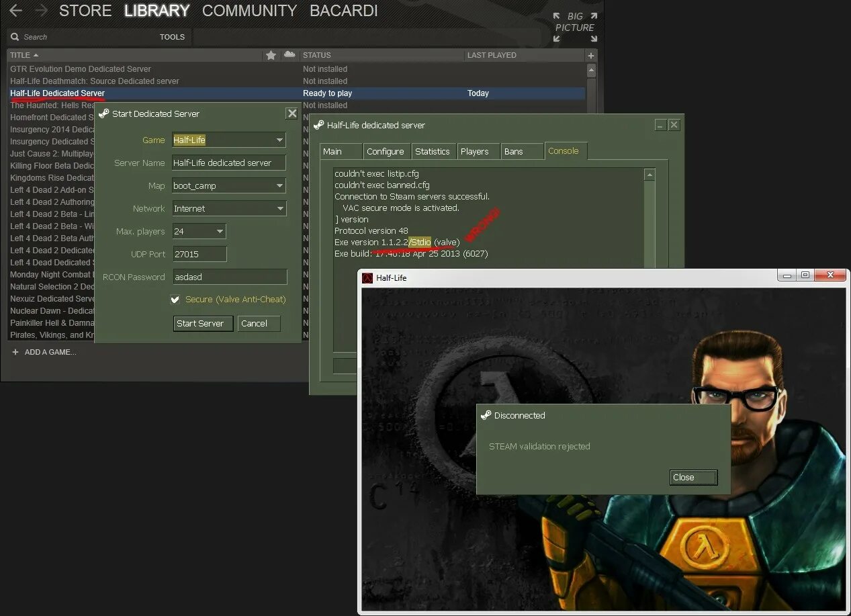Click the Steam icon in Disconnected dialog

coord(486,415)
